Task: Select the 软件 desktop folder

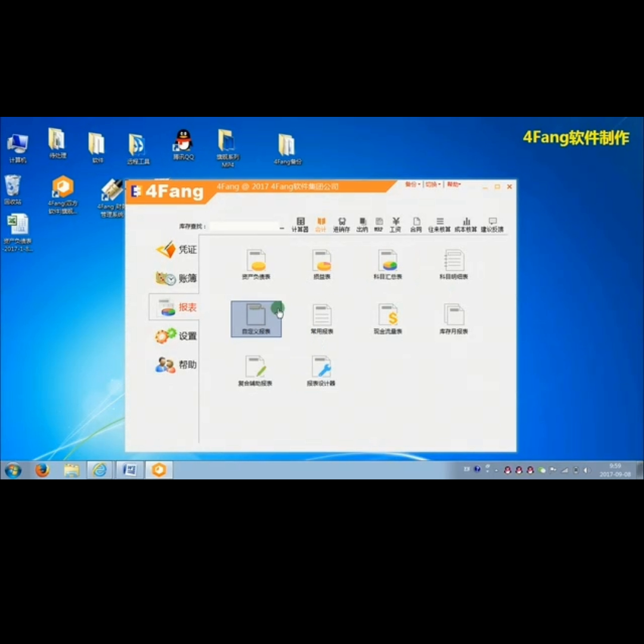Action: click(x=97, y=148)
